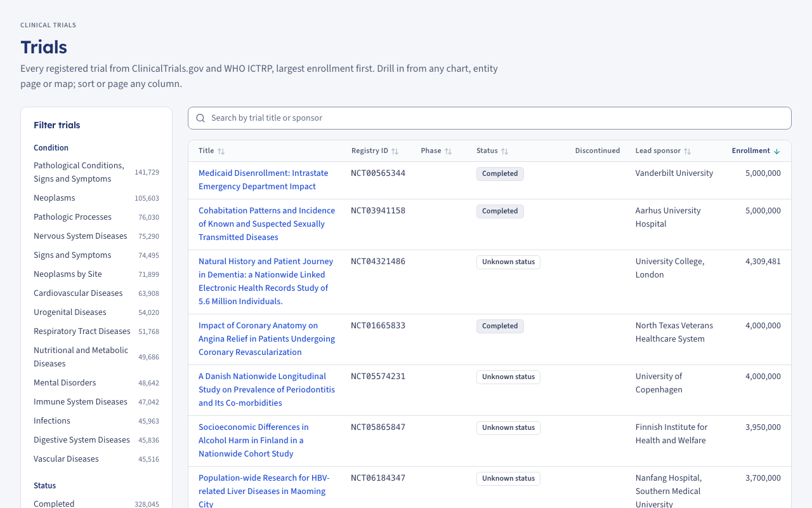Open the Impact of Coronary Anatomy trial
This screenshot has height=508, width=812.
coord(266,338)
